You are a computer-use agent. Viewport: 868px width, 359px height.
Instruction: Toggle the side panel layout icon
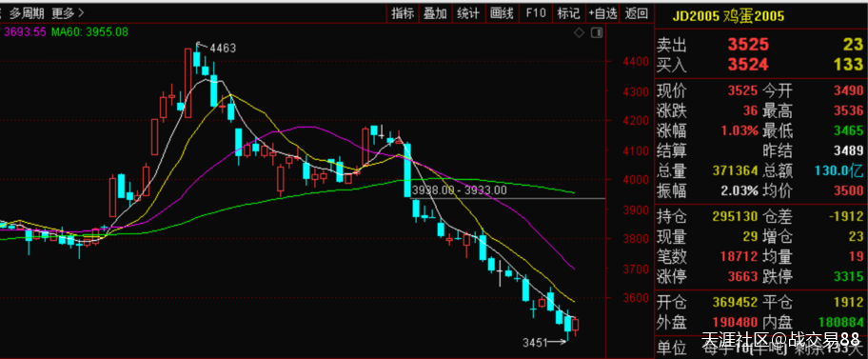(596, 32)
